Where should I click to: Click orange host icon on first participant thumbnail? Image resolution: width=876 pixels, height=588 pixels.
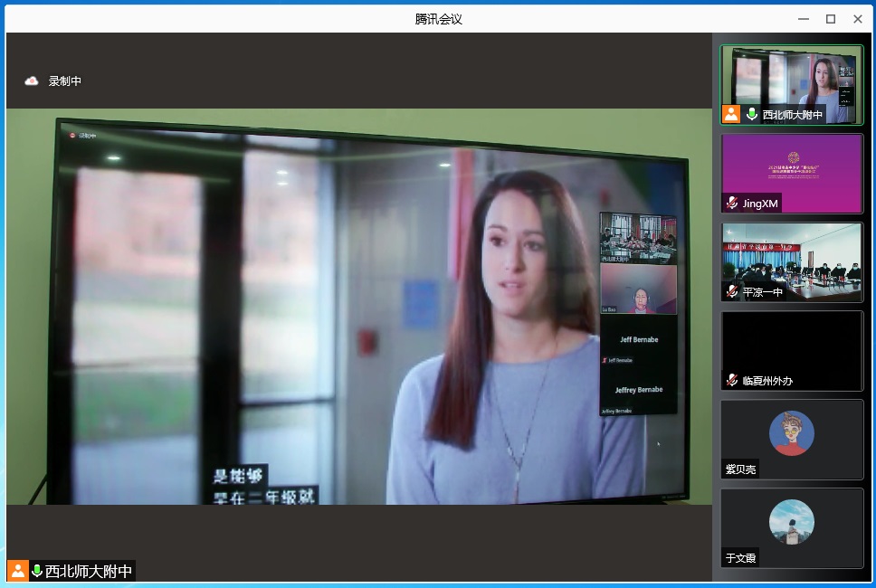731,114
